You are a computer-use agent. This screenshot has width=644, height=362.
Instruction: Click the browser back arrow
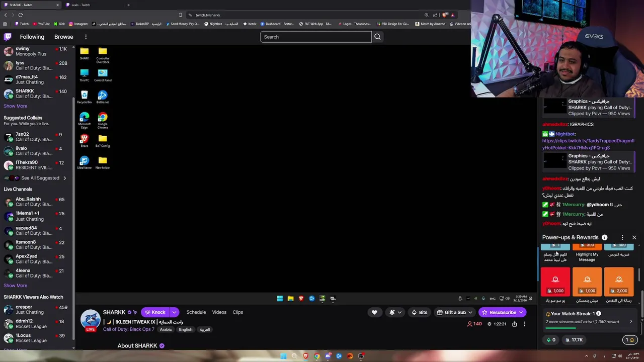pos(6,15)
